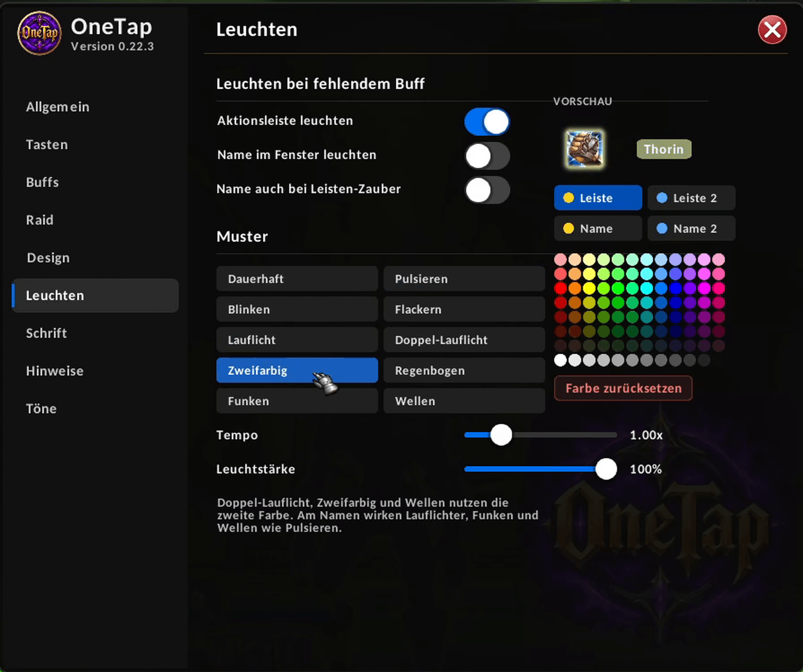Image resolution: width=803 pixels, height=672 pixels.
Task: Select the Name 2 color target
Action: [692, 228]
